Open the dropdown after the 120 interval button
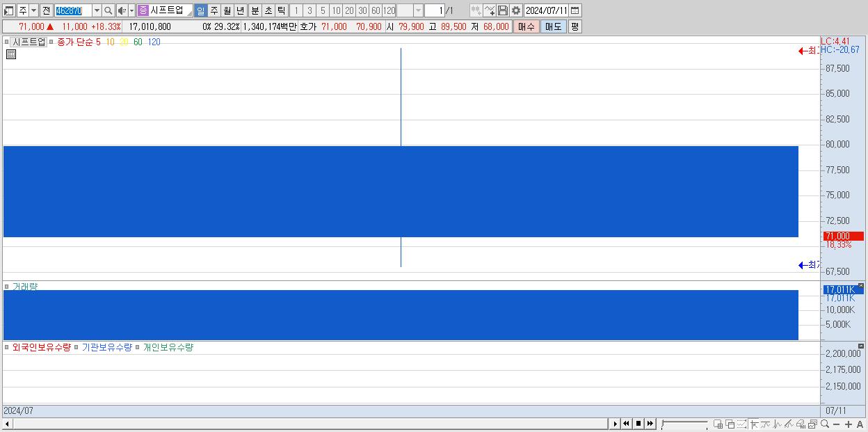Image resolution: width=868 pixels, height=432 pixels. 418,10
